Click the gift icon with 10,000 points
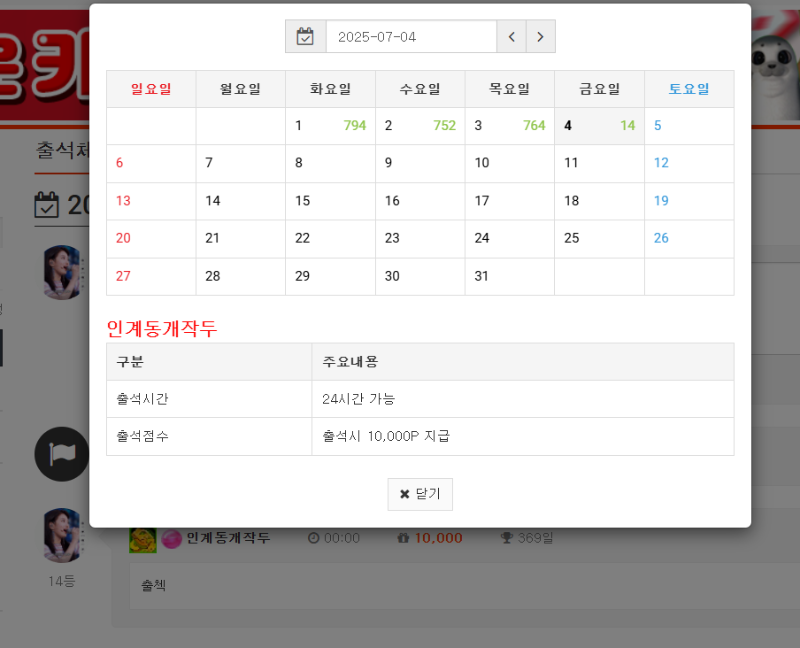Viewport: 800px width, 648px height. [x=403, y=538]
